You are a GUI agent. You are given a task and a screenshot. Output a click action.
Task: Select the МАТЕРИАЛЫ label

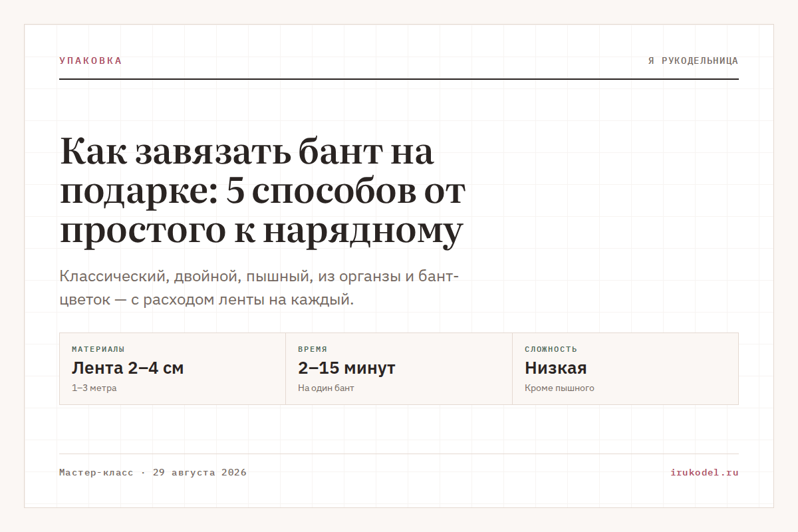click(x=98, y=349)
